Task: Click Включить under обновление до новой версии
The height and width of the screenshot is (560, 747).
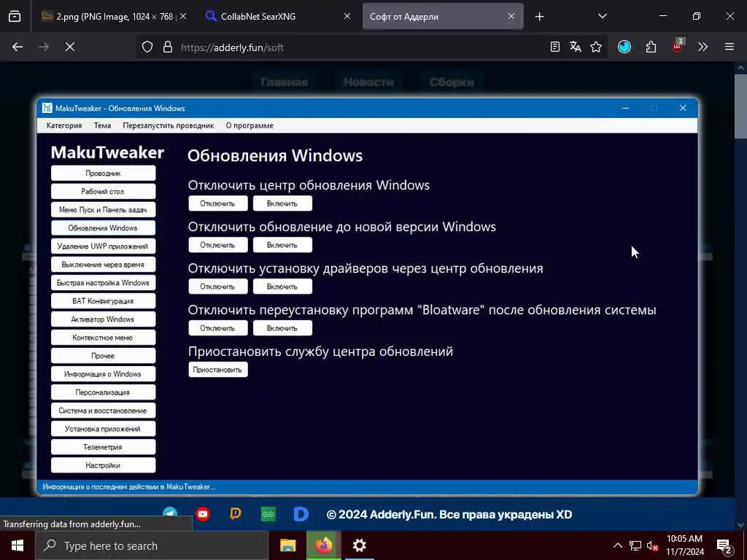Action: 282,245
